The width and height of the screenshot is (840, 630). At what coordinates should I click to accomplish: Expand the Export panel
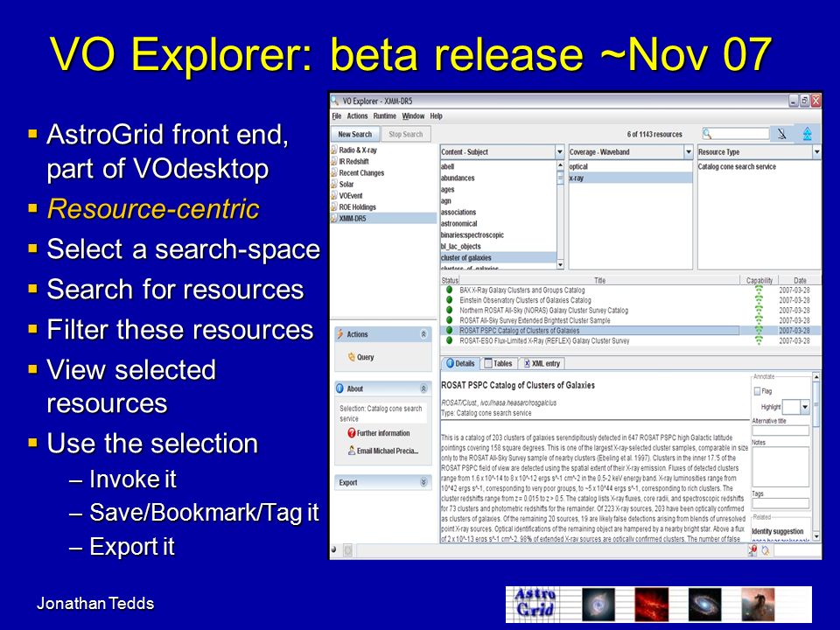tap(423, 482)
